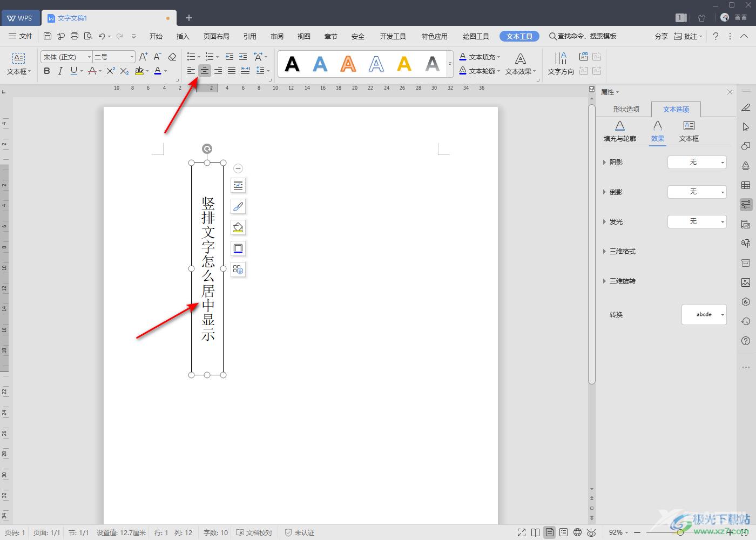This screenshot has height=540, width=756.
Task: Decrease font size with A- icon
Action: (158, 57)
